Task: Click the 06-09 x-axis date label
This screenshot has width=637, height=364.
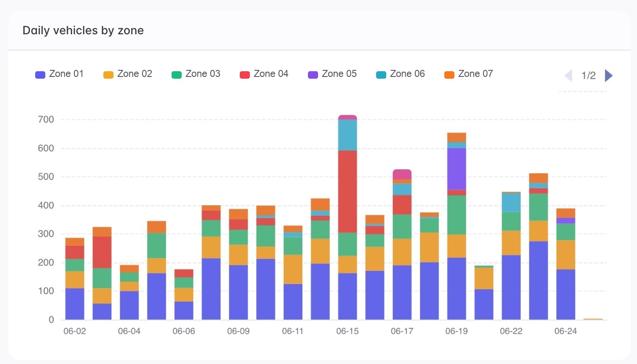Action: (238, 331)
